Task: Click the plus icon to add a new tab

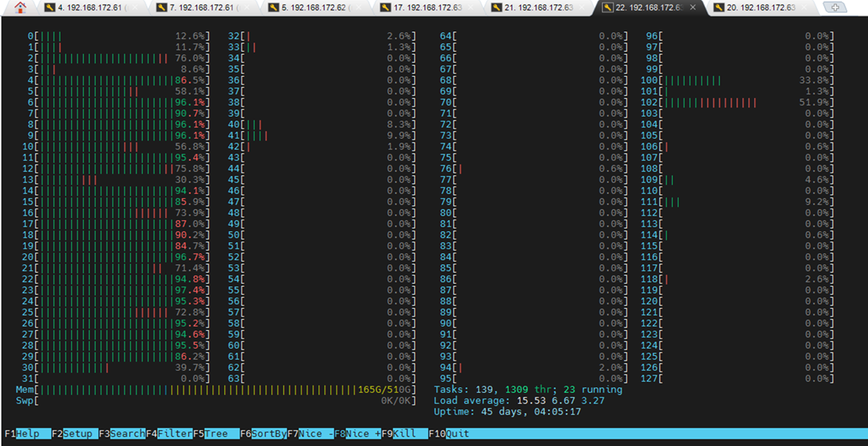Action: tap(836, 8)
